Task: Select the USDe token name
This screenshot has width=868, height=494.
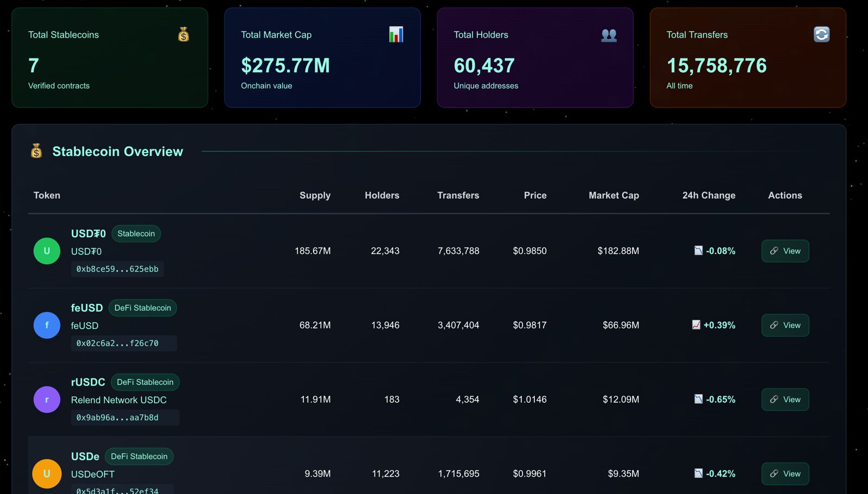Action: (x=85, y=457)
